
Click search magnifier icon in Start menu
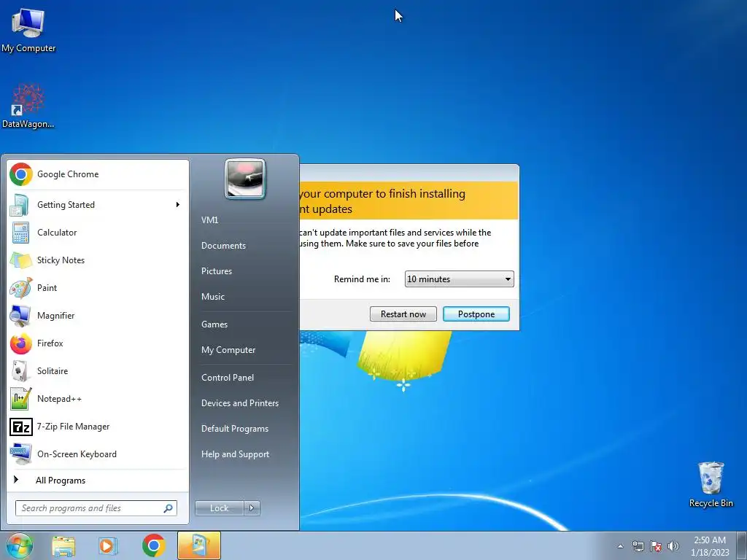(169, 508)
